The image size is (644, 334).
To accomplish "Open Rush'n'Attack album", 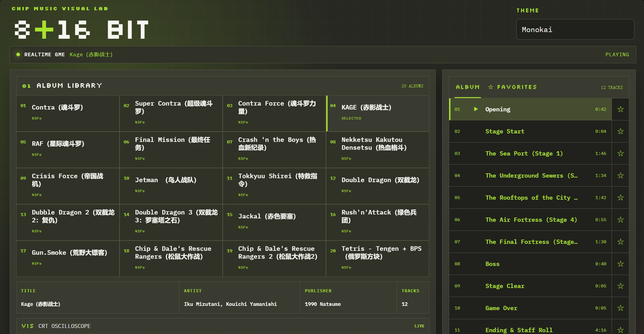I will point(378,222).
